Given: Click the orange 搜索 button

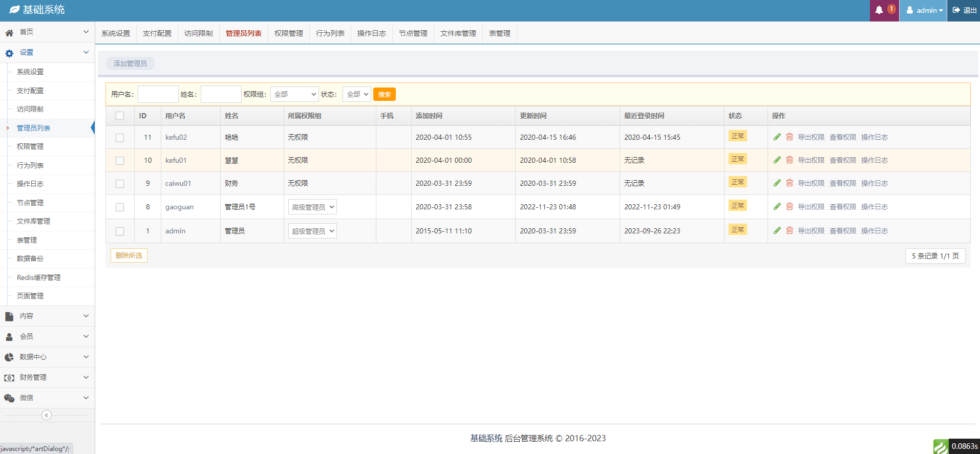Looking at the screenshot, I should pos(384,94).
